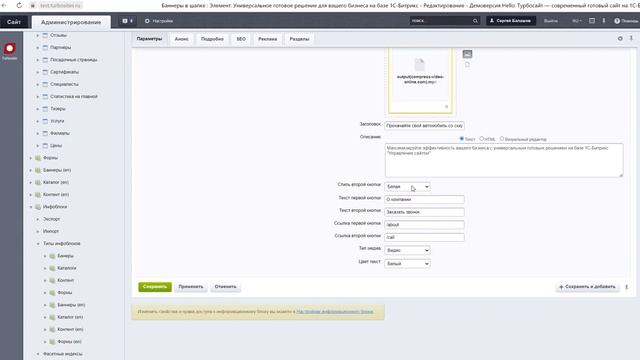
Task: Click the uploaded video file thumbnail
Action: click(x=420, y=80)
